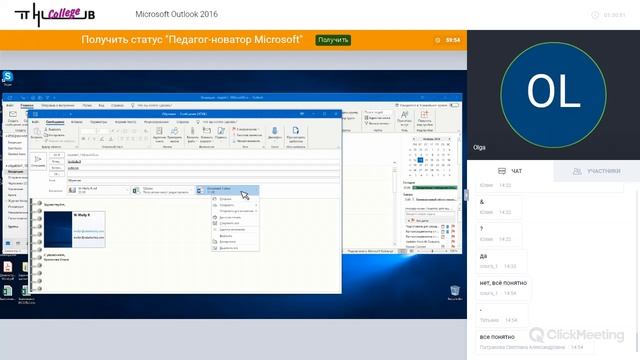Select the Параметры ribbon tab

pyautogui.click(x=98, y=122)
